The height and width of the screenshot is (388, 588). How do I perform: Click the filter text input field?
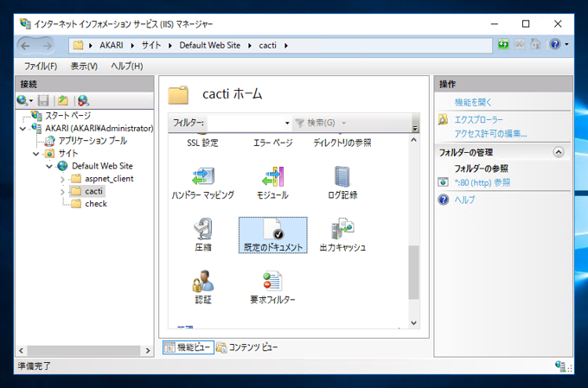(246, 123)
